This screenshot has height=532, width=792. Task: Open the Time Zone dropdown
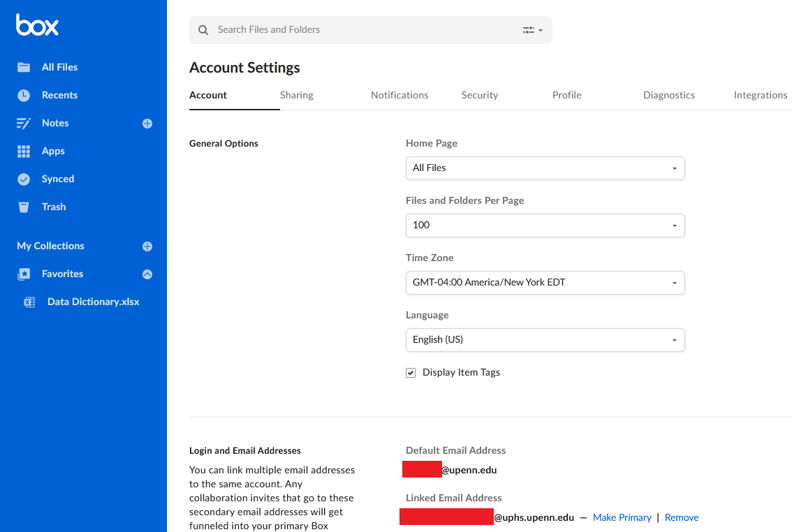pos(545,283)
